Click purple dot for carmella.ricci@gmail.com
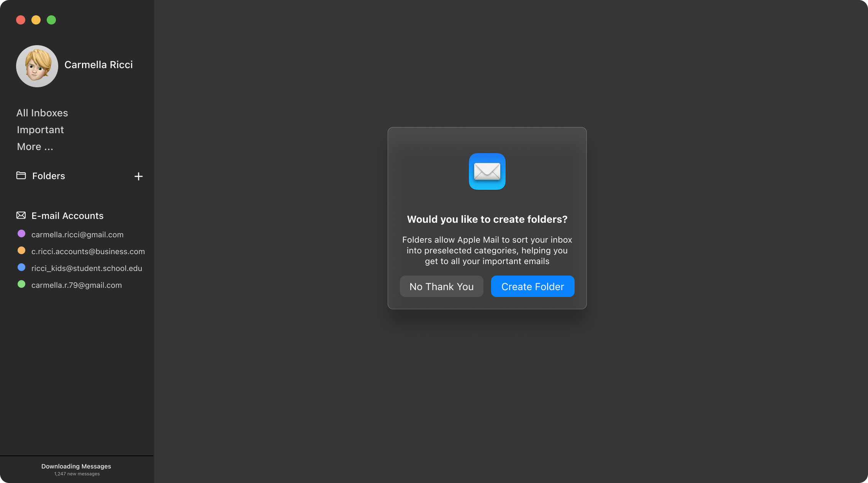The height and width of the screenshot is (483, 868). pyautogui.click(x=21, y=233)
